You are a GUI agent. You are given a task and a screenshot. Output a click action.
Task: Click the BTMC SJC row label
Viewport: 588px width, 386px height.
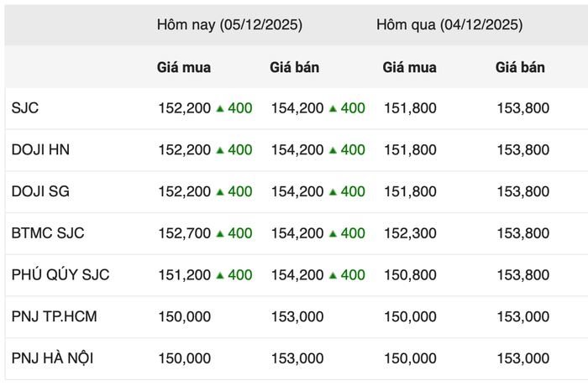point(48,233)
